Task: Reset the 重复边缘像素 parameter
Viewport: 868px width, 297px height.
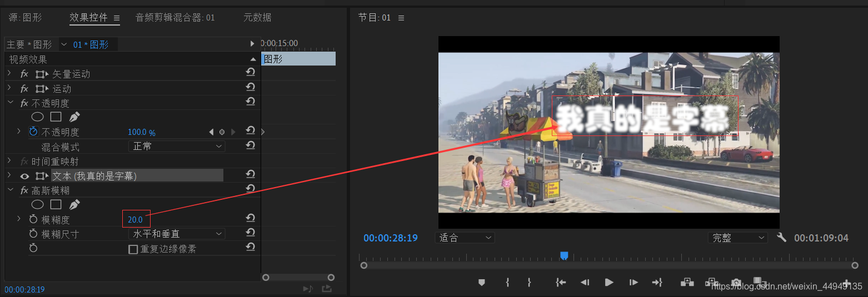Action: click(251, 248)
